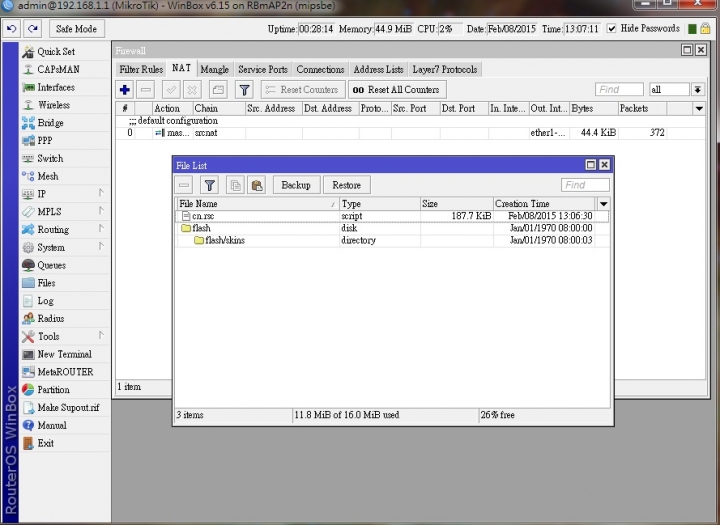
Task: Open the Address Lists tab
Action: pyautogui.click(x=378, y=69)
